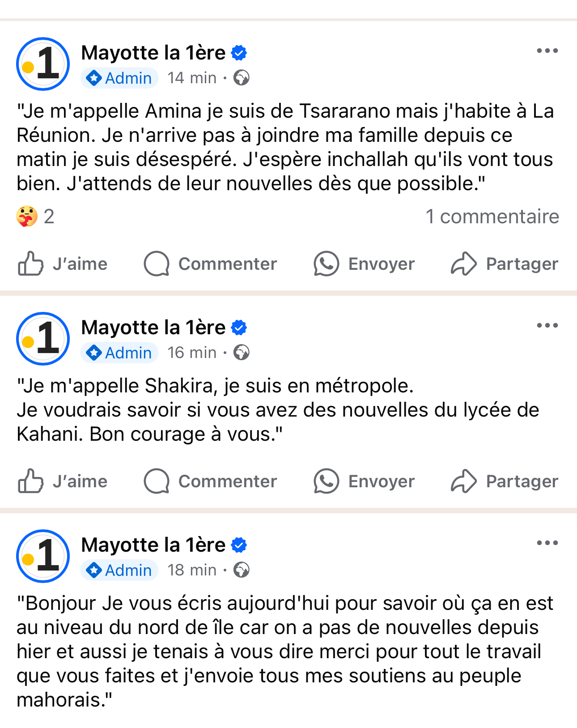Send Amina's post via WhatsApp Envoyer
The height and width of the screenshot is (728, 577).
click(364, 264)
